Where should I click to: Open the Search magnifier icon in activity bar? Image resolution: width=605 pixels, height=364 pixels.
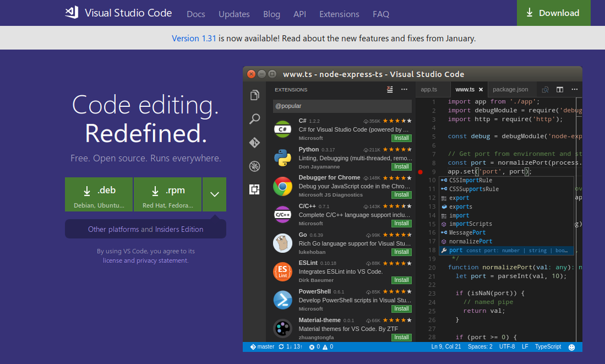[255, 119]
